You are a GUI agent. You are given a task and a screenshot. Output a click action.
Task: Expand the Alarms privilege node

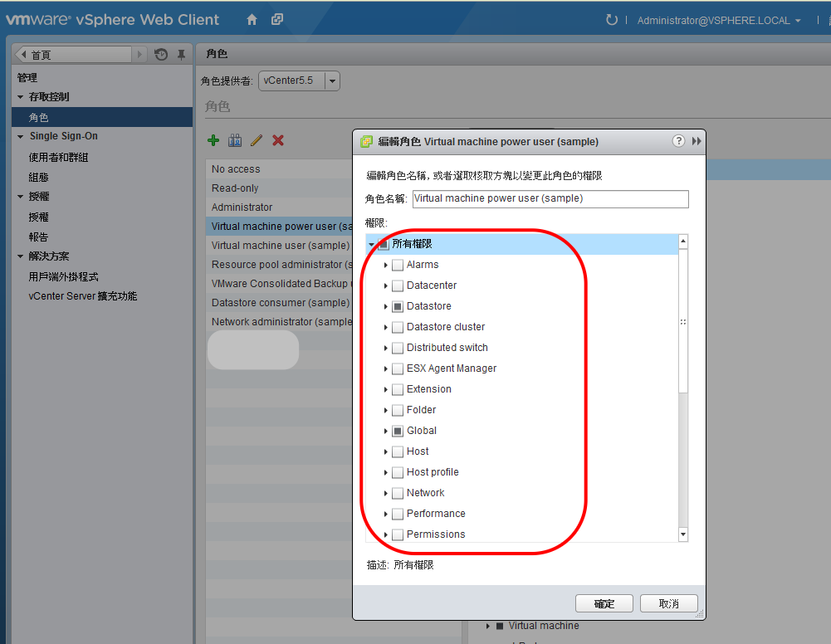pyautogui.click(x=386, y=265)
